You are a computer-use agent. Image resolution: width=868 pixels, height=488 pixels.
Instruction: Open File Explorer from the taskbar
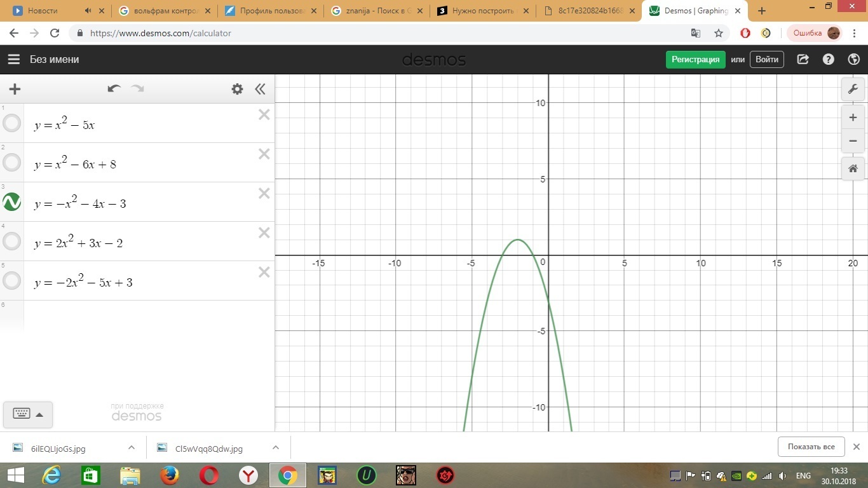tap(130, 475)
